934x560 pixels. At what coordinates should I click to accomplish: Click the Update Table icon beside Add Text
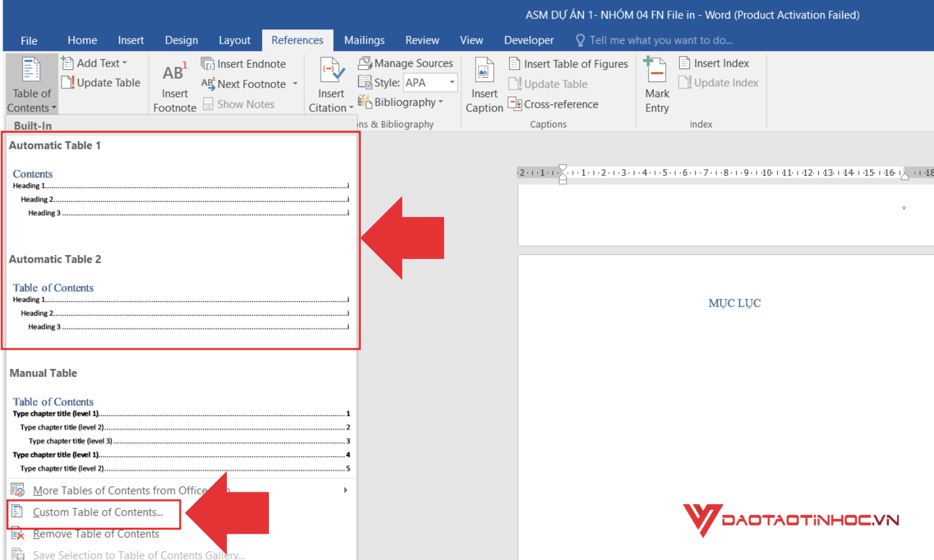point(67,82)
